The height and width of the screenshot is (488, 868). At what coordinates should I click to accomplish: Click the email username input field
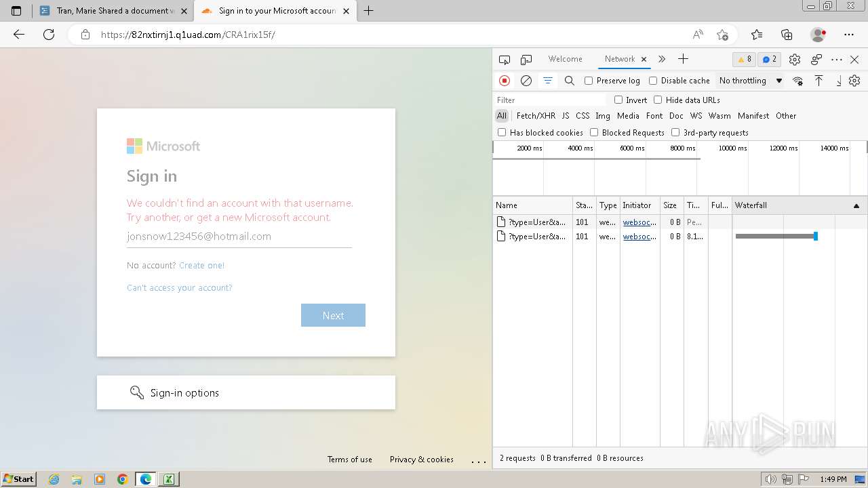click(239, 237)
